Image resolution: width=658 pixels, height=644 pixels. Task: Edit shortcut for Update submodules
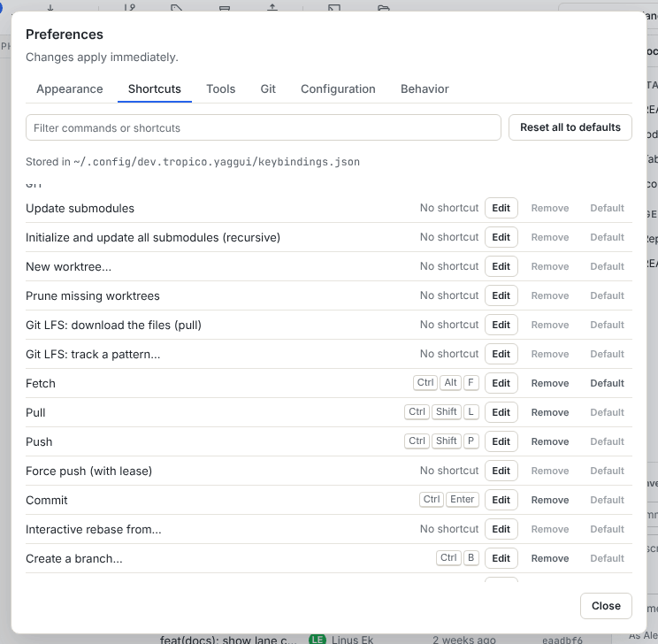pyautogui.click(x=501, y=208)
